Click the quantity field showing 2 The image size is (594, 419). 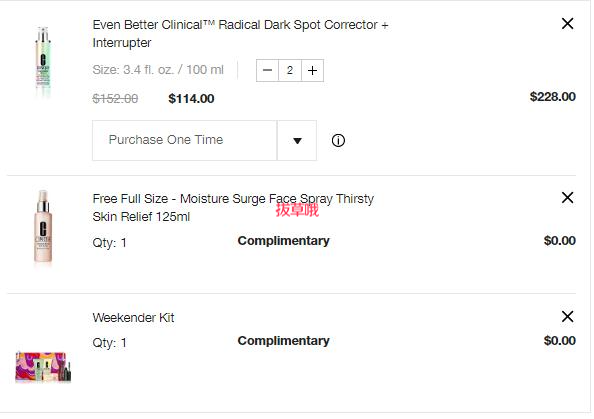(290, 70)
